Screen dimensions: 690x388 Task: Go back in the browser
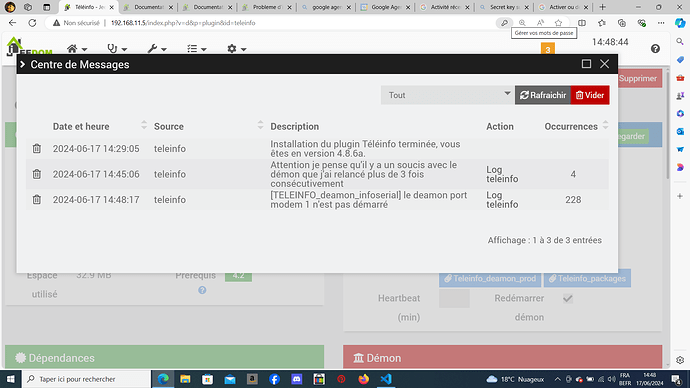[x=12, y=23]
